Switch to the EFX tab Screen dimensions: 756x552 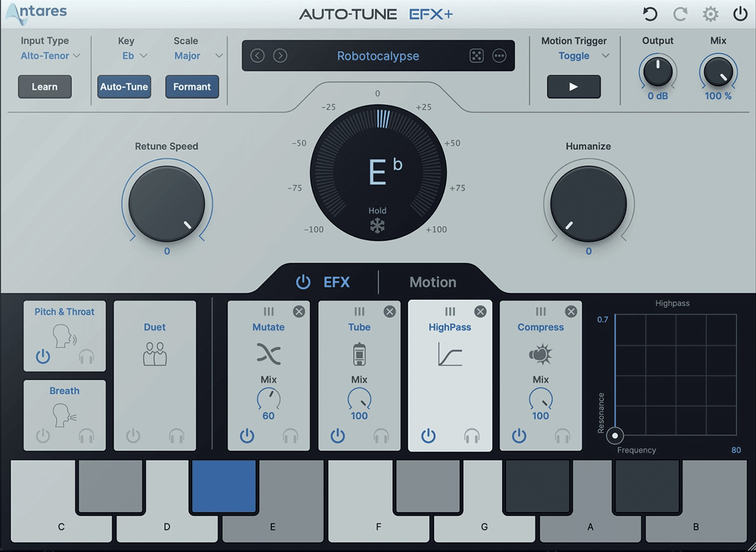pos(336,282)
